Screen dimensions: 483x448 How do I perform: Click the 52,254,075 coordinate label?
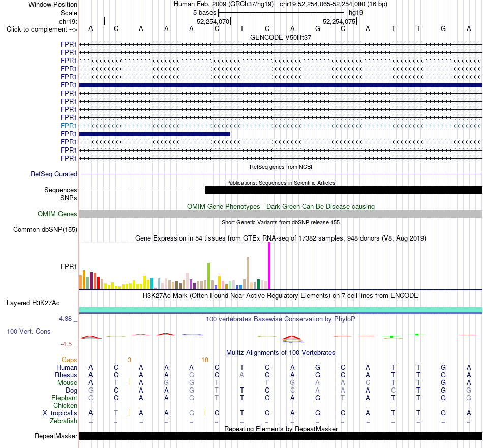point(339,21)
